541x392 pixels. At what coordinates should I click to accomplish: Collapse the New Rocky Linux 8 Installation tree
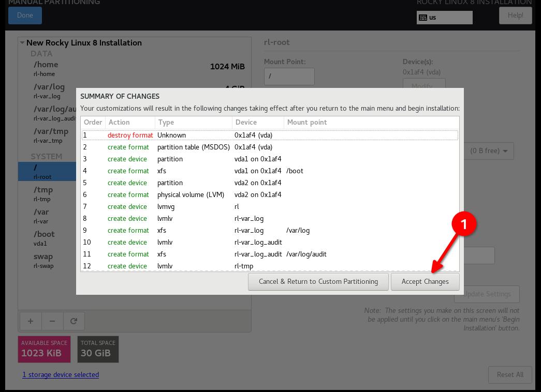(22, 43)
